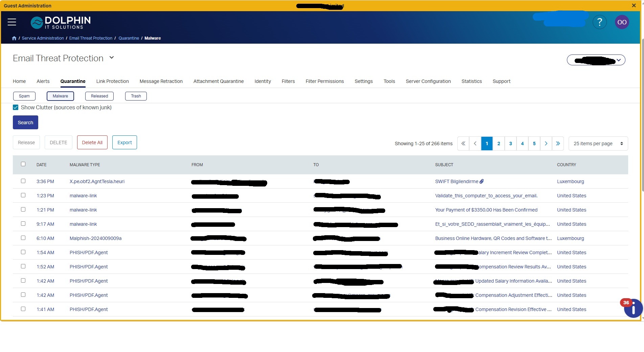
Task: Open the SWIFT Bilgilendirme subject link
Action: [457, 181]
